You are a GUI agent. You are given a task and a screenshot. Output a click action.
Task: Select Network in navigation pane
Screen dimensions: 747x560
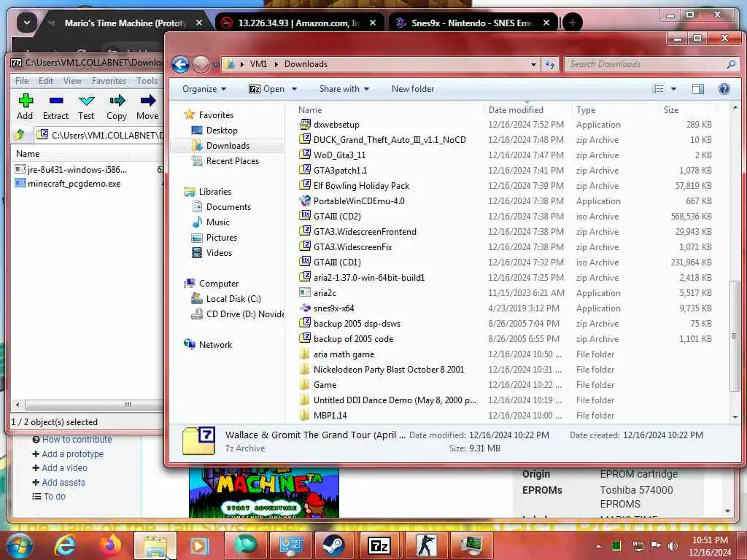pos(215,345)
